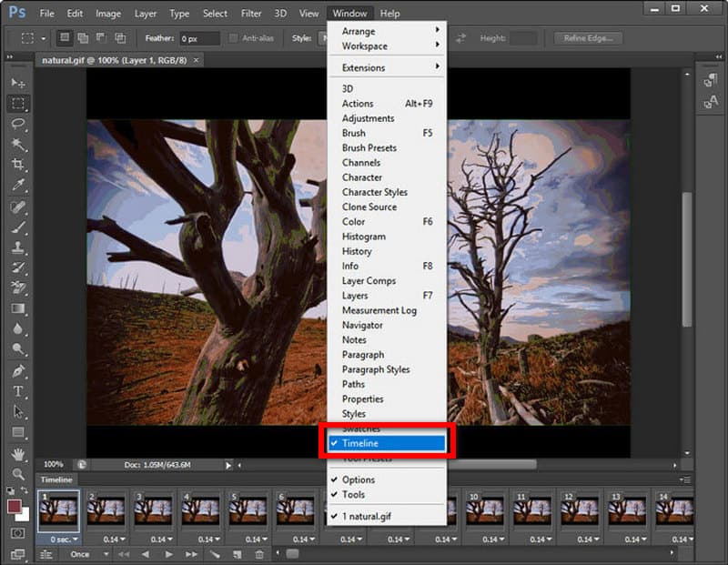Play the timeline animation

168,554
